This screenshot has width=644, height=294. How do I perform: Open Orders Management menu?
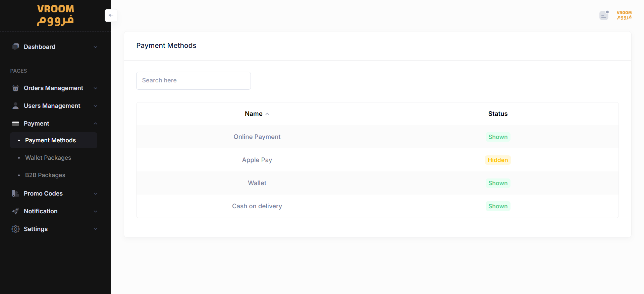(x=53, y=88)
